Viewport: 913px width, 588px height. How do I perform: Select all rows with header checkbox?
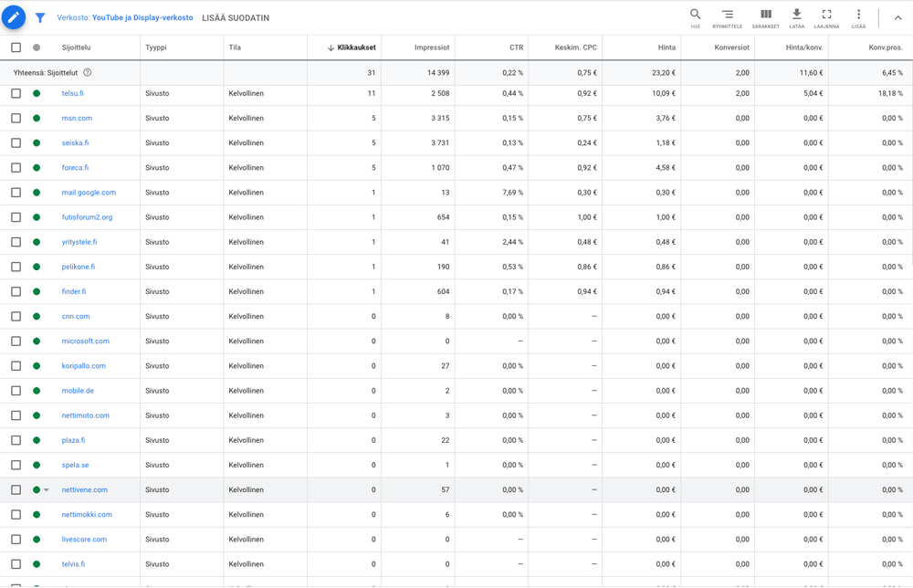click(x=16, y=47)
